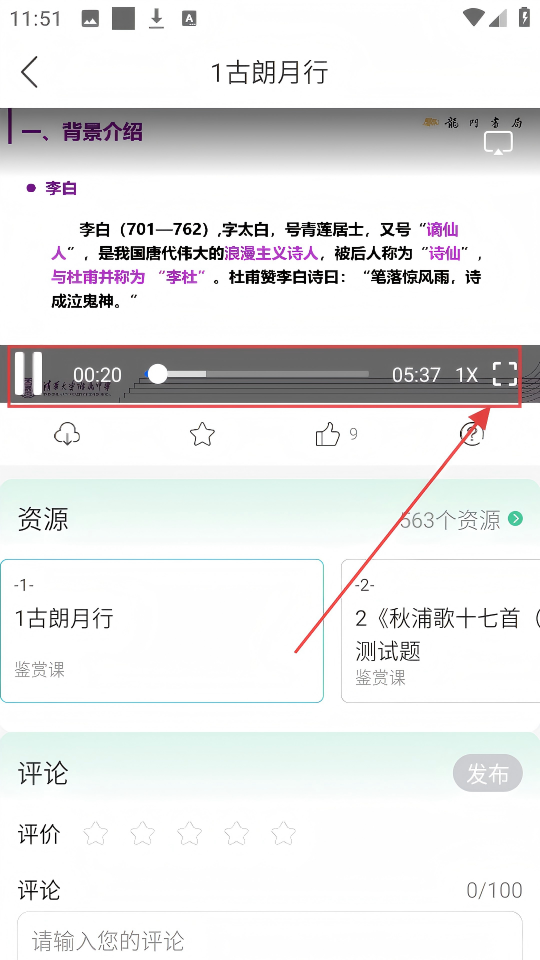Download this lesson via cloud icon
This screenshot has width=540, height=960.
[67, 435]
